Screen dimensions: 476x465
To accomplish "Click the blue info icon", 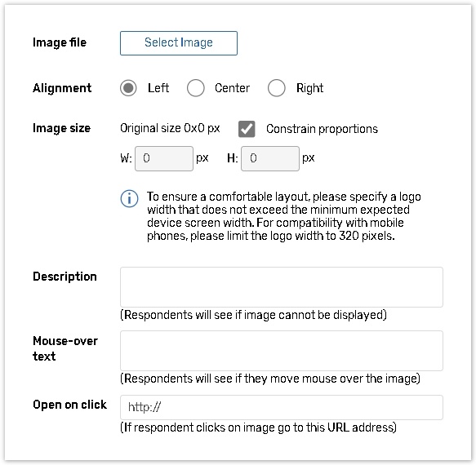I will (129, 199).
